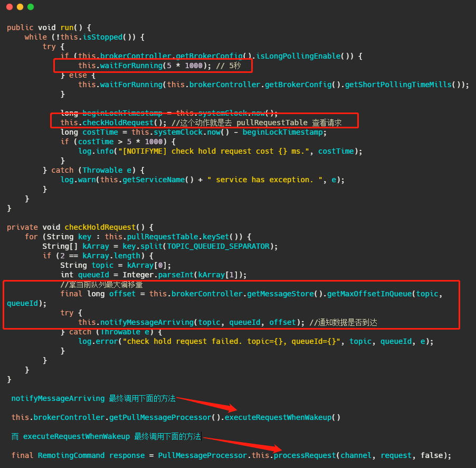Click the "private void checkHoldRequest()" declaration
The image size is (476, 468).
point(80,227)
